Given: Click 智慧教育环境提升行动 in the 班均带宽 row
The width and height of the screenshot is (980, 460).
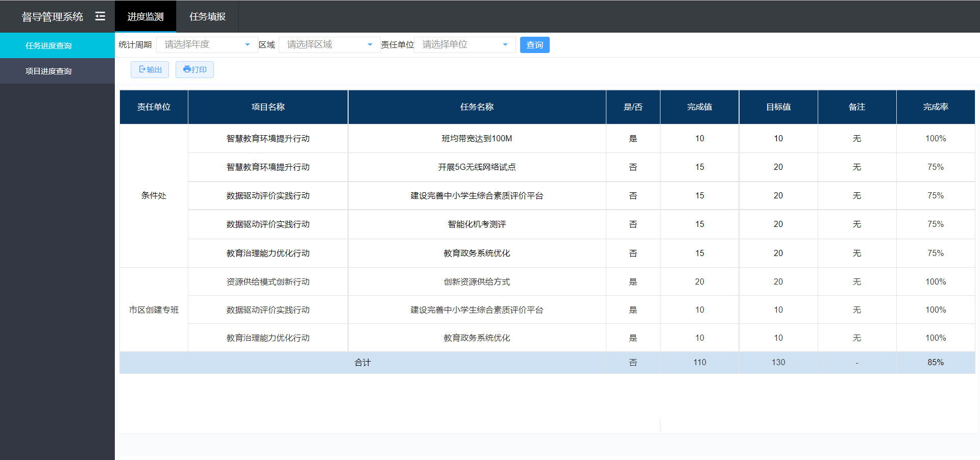Looking at the screenshot, I should (268, 139).
